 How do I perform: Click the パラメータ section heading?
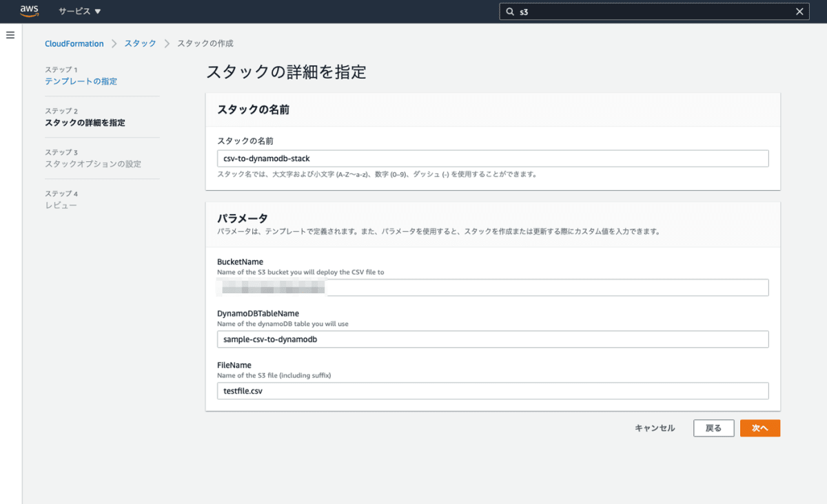(243, 218)
